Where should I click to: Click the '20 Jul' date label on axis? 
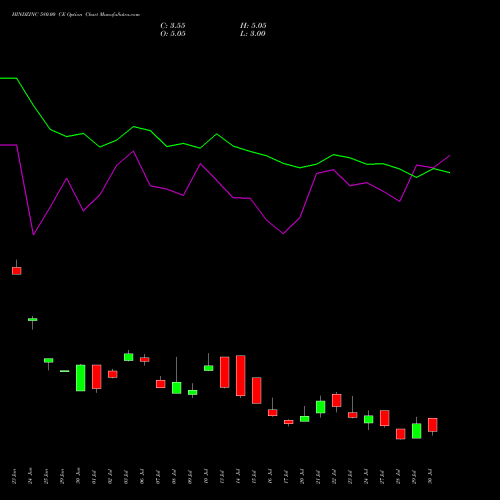(x=302, y=476)
